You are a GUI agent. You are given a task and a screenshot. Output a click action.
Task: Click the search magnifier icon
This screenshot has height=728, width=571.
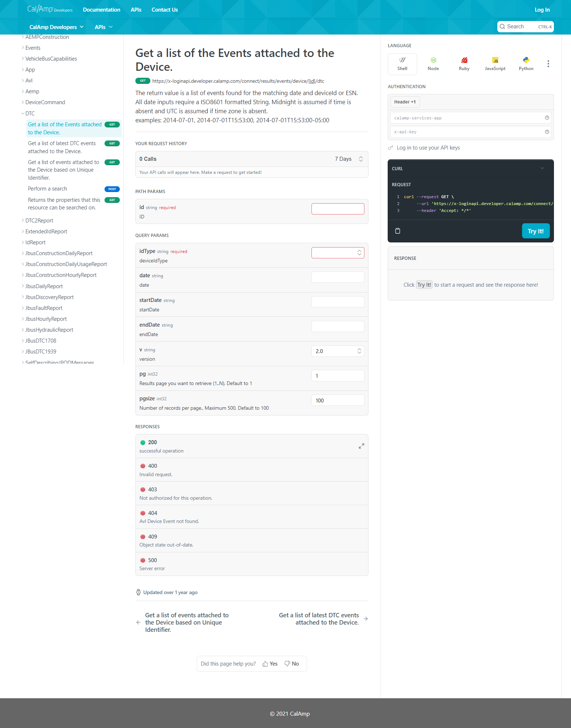click(502, 26)
